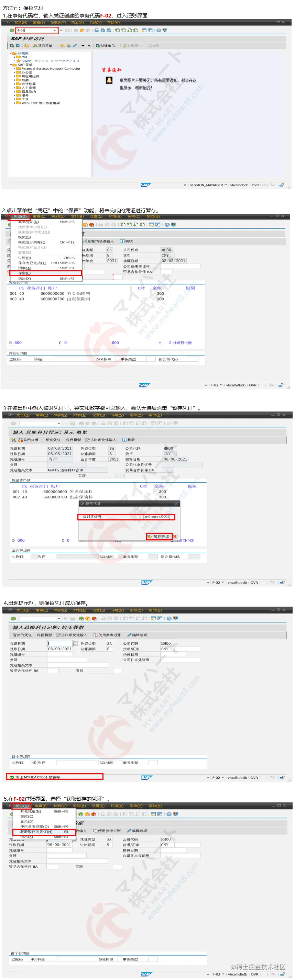Click the green Enter checkmark icon in step 4 screen
Screen dimensions: 295x980
point(14,619)
